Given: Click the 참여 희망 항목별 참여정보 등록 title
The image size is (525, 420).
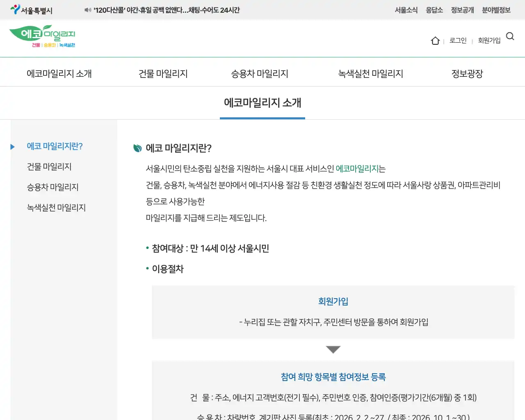Looking at the screenshot, I should (x=333, y=377).
